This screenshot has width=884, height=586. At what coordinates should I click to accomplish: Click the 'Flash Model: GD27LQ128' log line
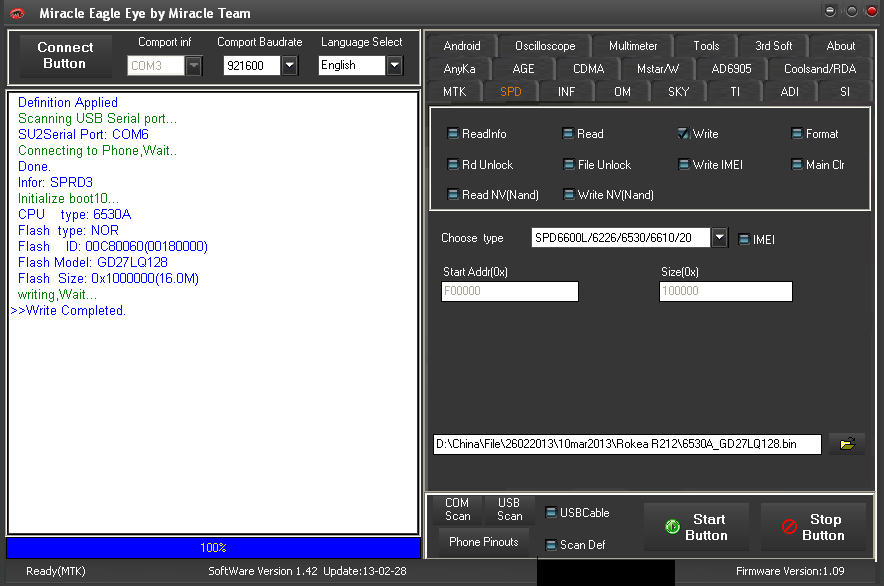[93, 262]
